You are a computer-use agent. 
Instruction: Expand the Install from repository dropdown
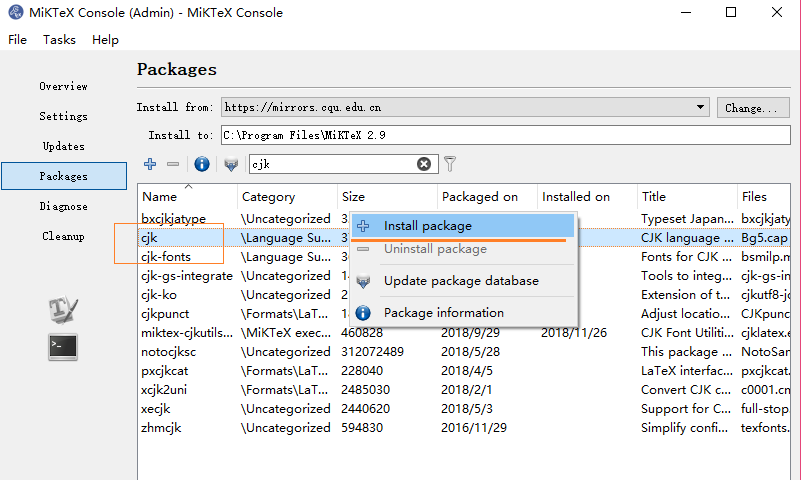pyautogui.click(x=700, y=107)
